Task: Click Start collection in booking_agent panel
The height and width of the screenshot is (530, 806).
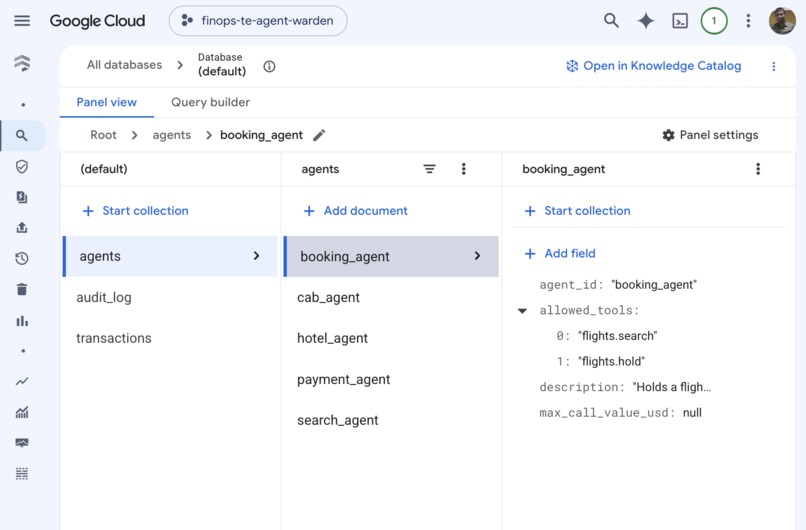Action: click(x=577, y=211)
